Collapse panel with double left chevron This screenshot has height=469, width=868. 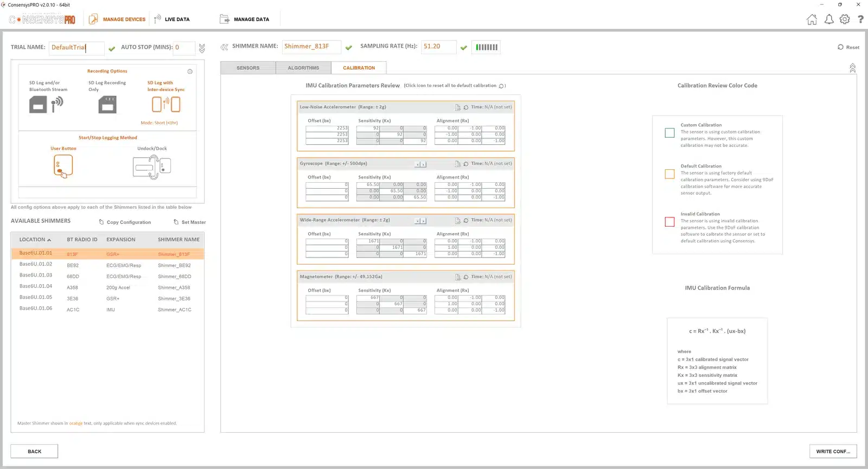click(x=224, y=47)
